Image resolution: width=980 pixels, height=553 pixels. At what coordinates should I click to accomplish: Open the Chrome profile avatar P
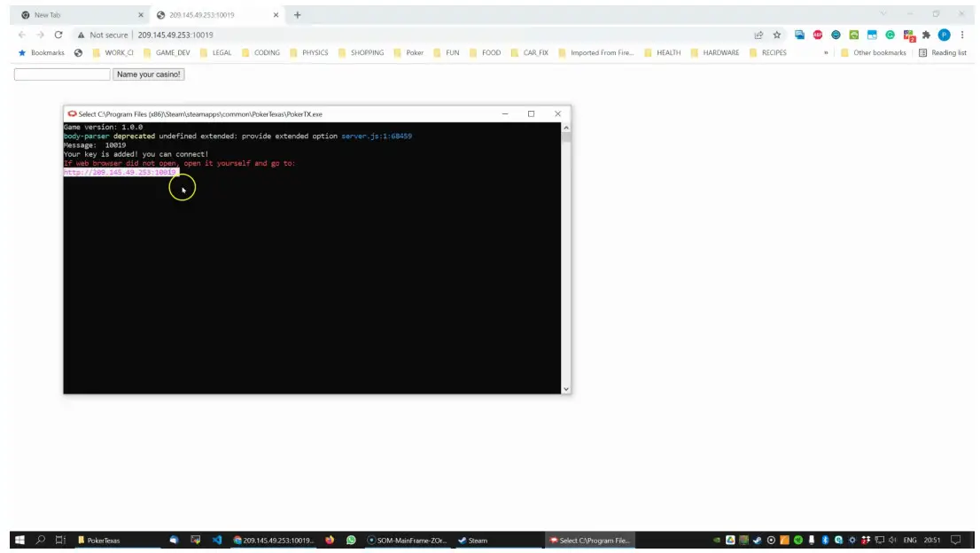(945, 35)
